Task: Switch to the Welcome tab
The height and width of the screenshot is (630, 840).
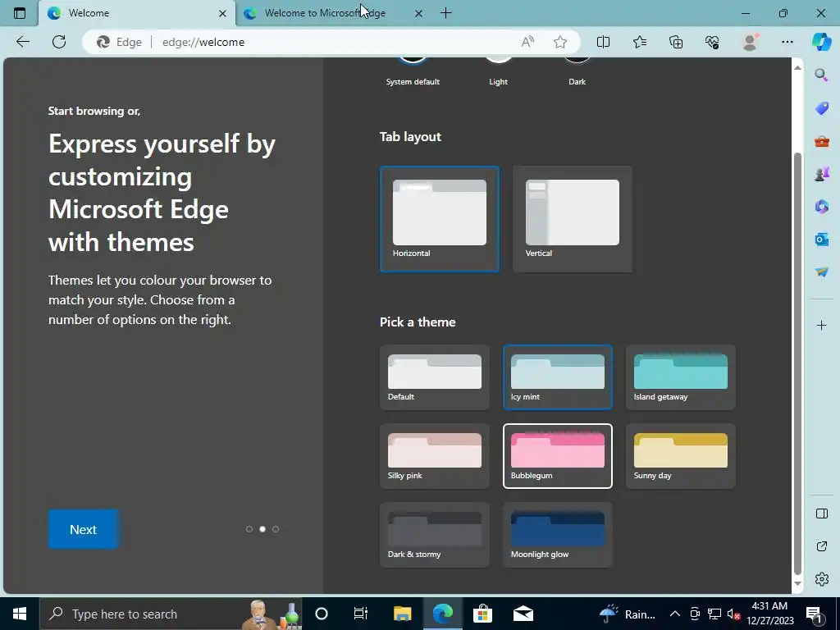Action: tap(137, 13)
